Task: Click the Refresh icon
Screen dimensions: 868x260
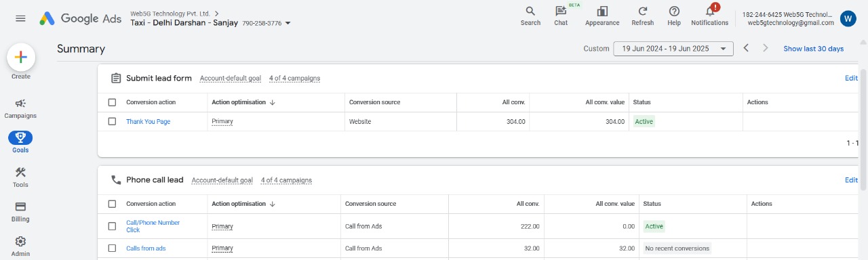Action: [x=642, y=11]
